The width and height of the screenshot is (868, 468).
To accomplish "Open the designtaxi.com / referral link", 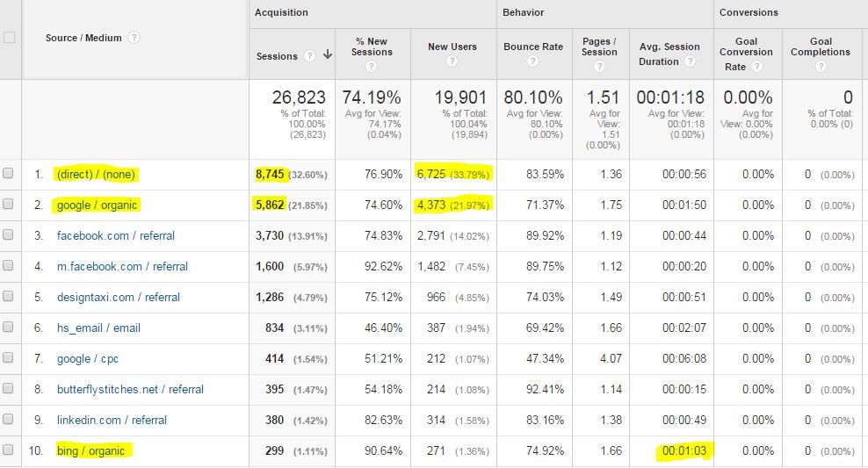I will tap(118, 297).
